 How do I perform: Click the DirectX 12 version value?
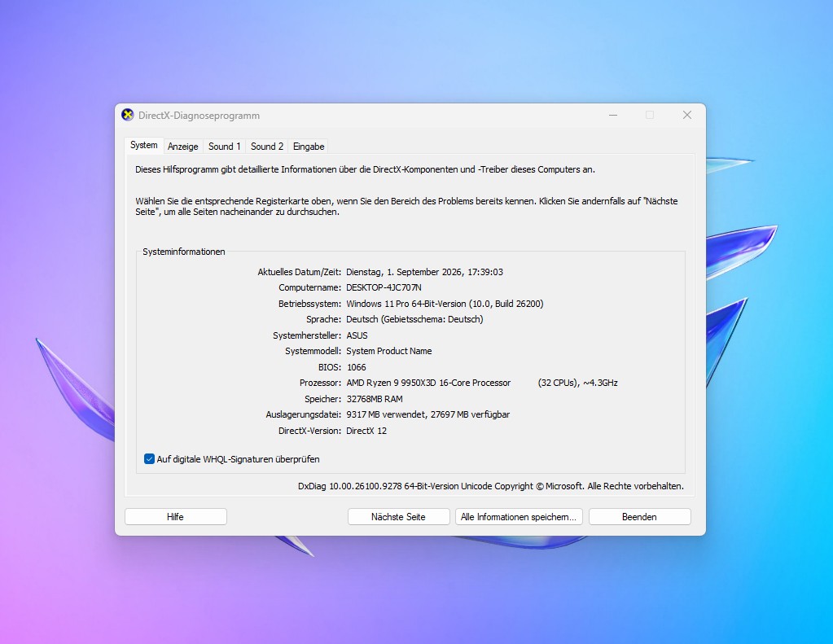[x=366, y=431]
